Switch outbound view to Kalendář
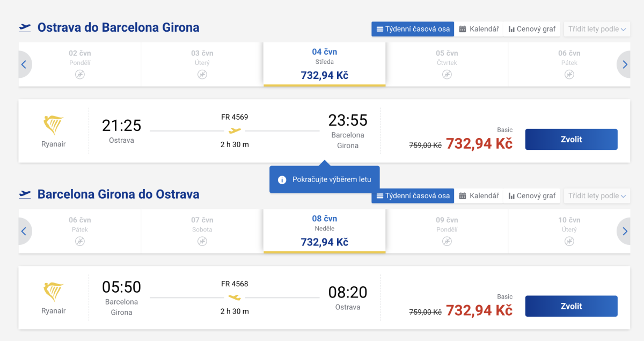This screenshot has height=341, width=644. coord(479,29)
